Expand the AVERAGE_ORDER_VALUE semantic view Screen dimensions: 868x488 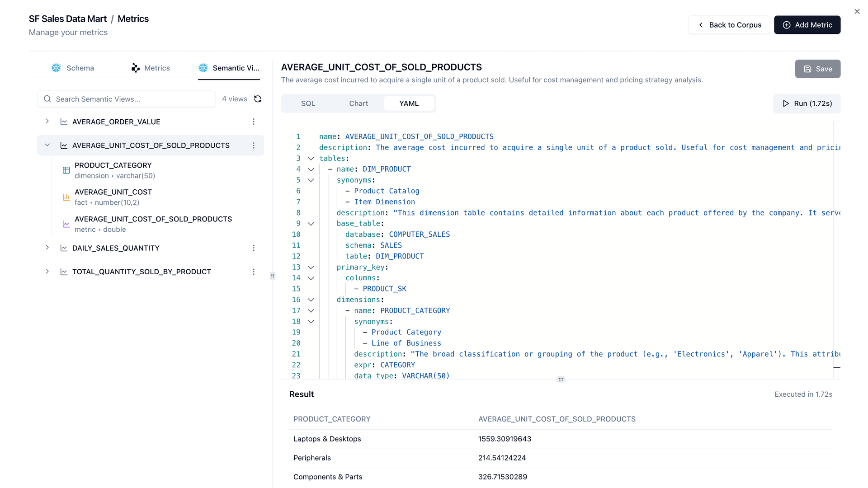47,122
